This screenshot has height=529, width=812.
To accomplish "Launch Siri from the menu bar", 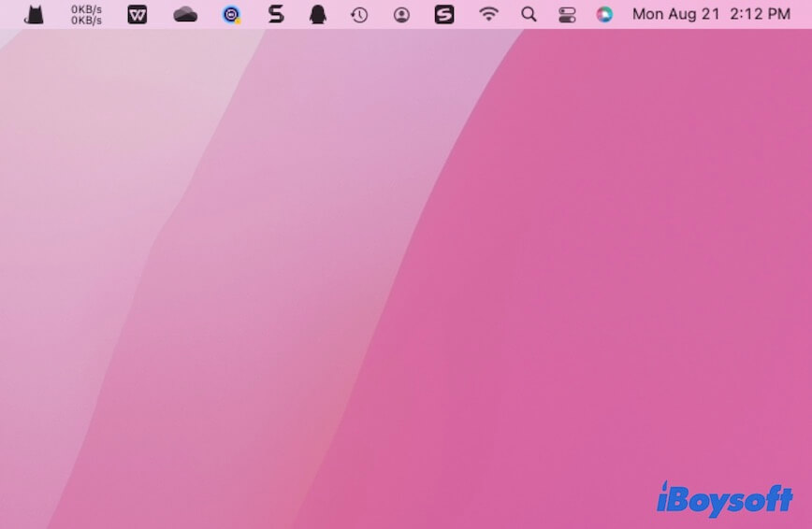I will pyautogui.click(x=604, y=15).
